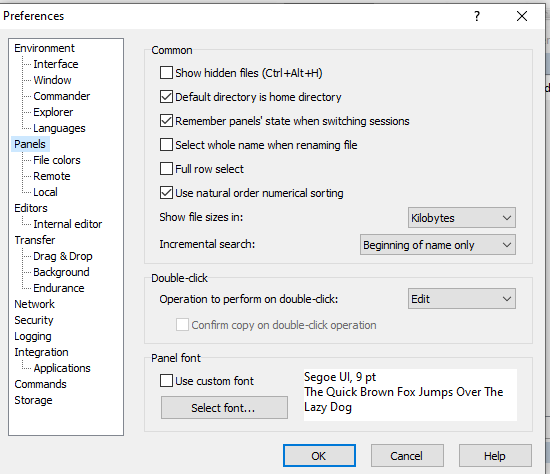Open the Languages page
The height and width of the screenshot is (474, 550).
click(59, 128)
